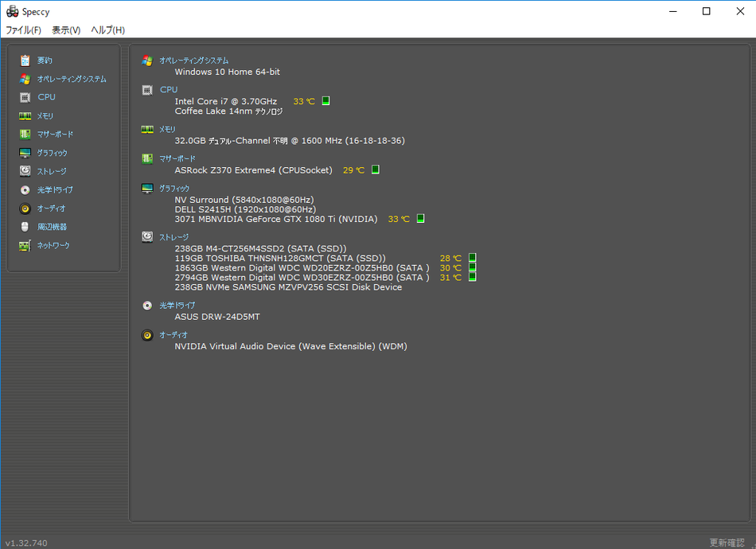Click the 238GB M4-CT256M4SSD2 storage line
Image resolution: width=756 pixels, height=549 pixels.
pos(260,249)
